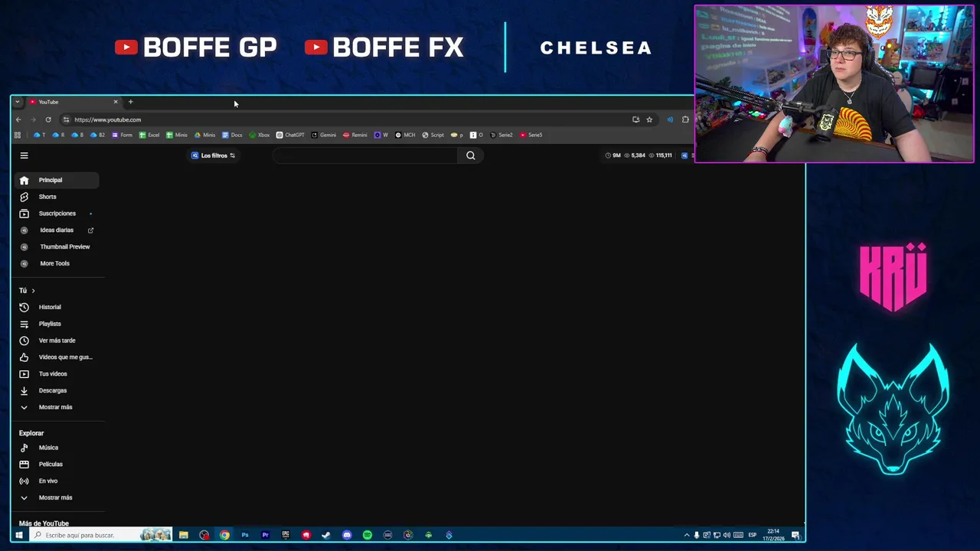Open Ideas diarias tool
The image size is (980, 551).
point(55,230)
